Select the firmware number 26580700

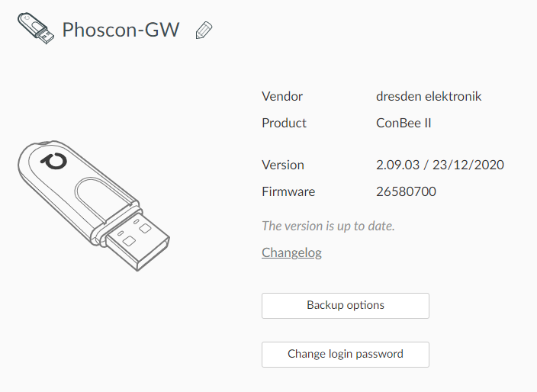click(406, 191)
